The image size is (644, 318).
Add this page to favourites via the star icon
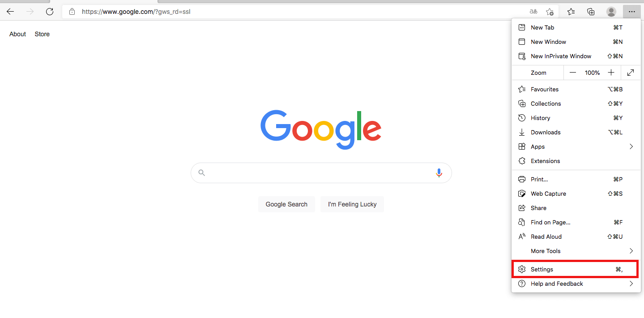click(x=550, y=12)
